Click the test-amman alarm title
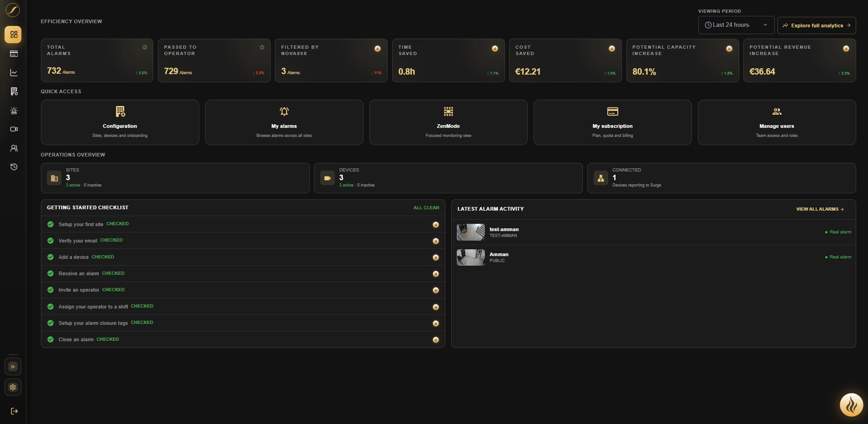This screenshot has height=424, width=868. point(504,229)
